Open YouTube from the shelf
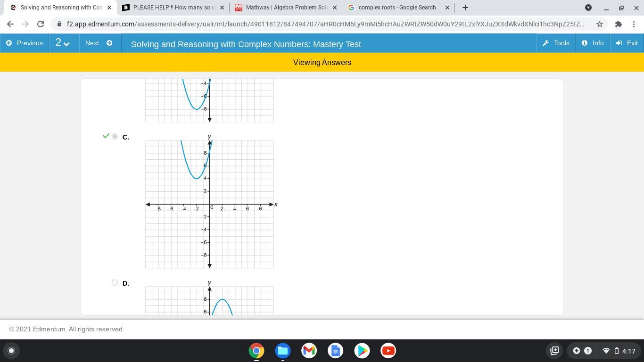644x362 pixels. (388, 351)
